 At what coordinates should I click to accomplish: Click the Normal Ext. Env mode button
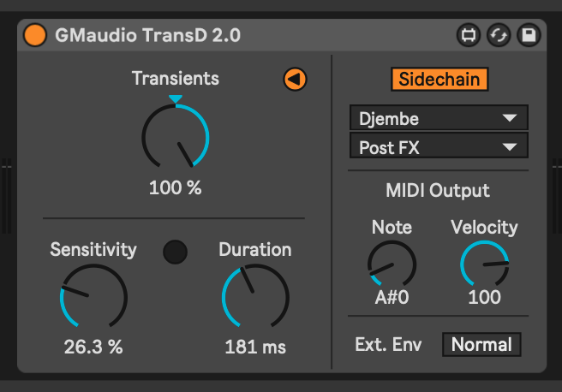[x=481, y=344]
